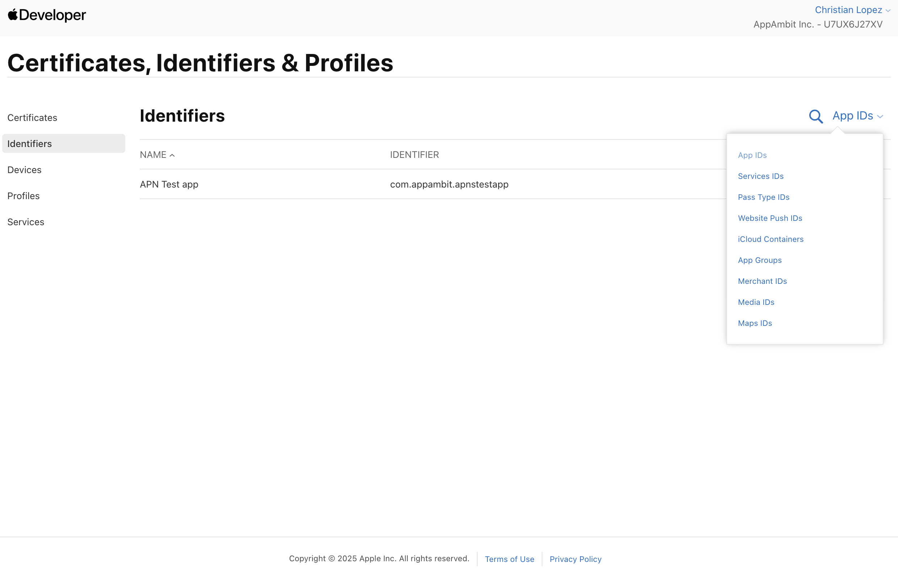This screenshot has height=588, width=898.
Task: Open the APN Test app identifier
Action: (x=169, y=184)
